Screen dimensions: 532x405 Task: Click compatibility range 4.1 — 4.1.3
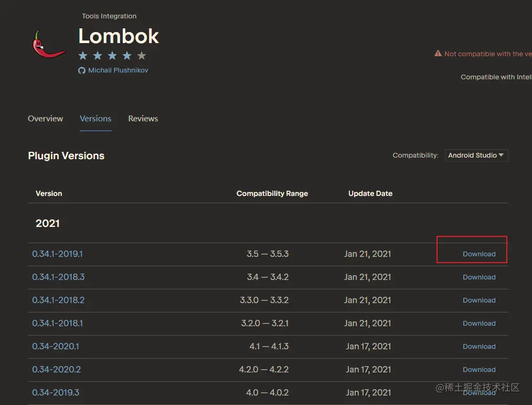click(x=269, y=346)
